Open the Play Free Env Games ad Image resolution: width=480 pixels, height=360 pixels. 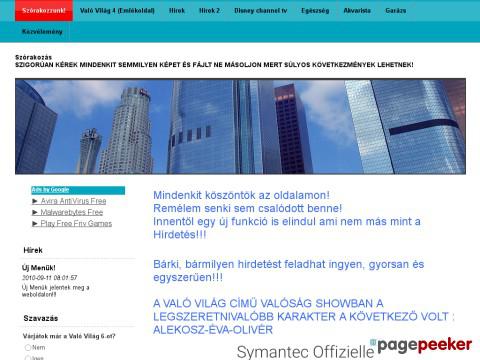coord(76,224)
